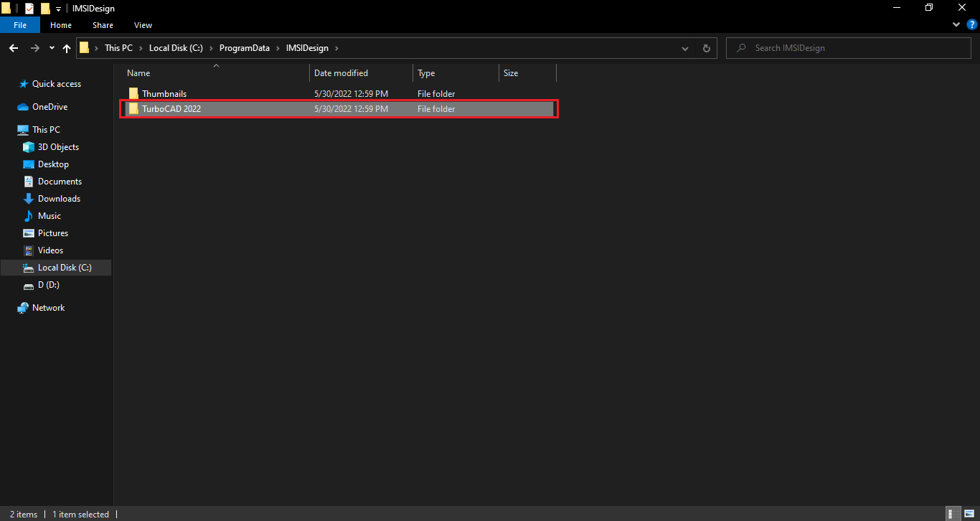The width and height of the screenshot is (980, 521).
Task: Click the Properties icon in the title bar
Action: tap(29, 9)
